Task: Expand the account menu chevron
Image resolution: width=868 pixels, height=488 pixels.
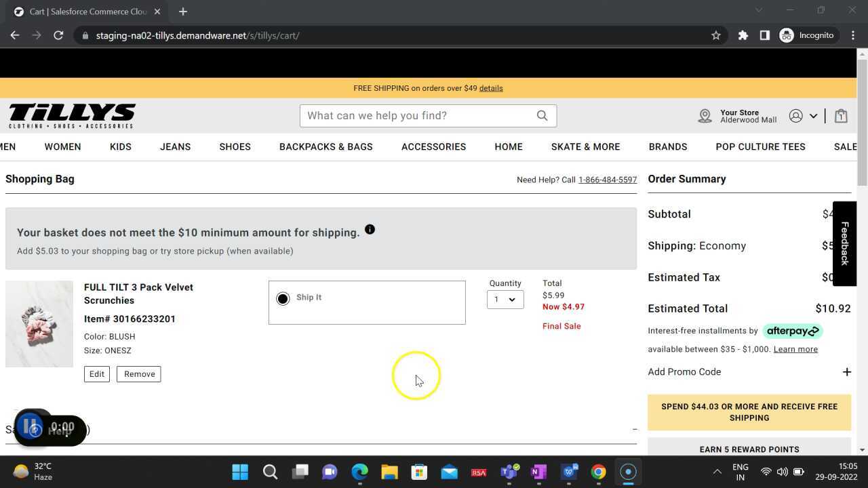Action: (813, 116)
